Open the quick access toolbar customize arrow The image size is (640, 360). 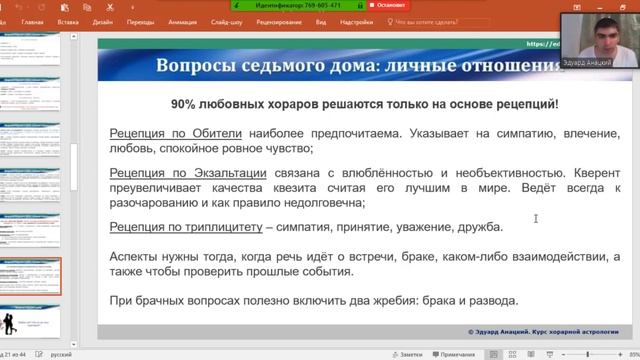(x=132, y=7)
